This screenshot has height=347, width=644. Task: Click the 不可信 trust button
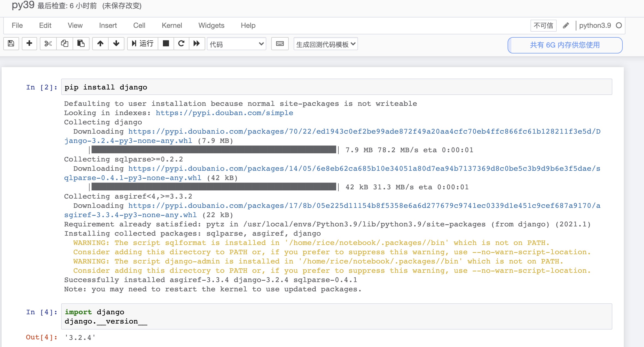(x=543, y=26)
